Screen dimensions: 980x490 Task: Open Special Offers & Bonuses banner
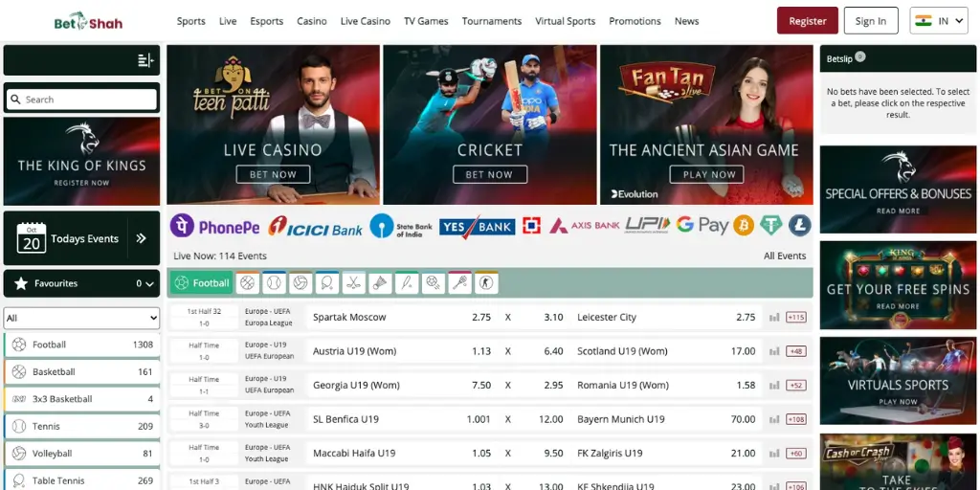coord(898,189)
